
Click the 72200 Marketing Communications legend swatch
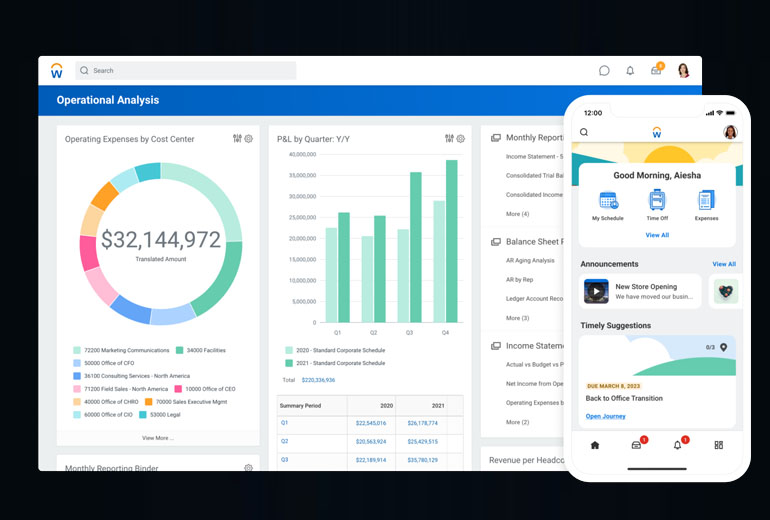click(x=77, y=350)
